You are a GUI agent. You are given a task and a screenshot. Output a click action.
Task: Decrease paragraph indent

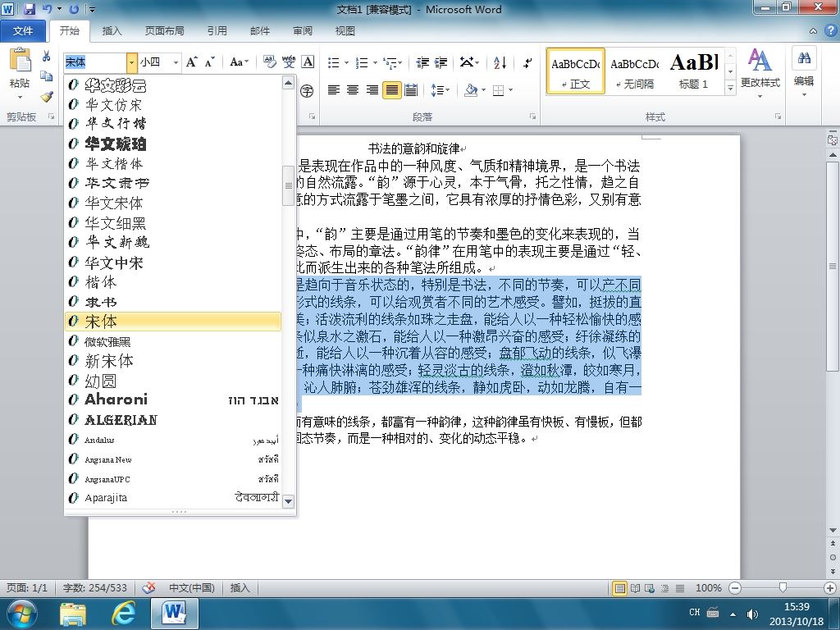tap(422, 62)
